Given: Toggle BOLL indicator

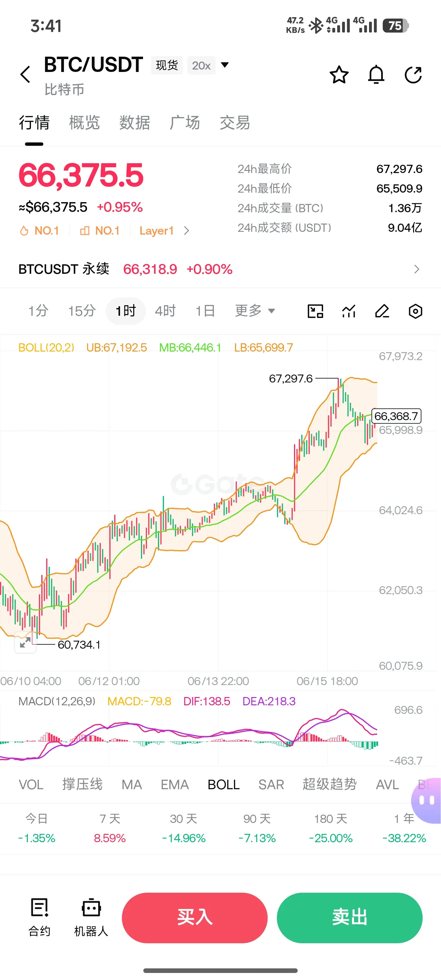Looking at the screenshot, I should click(223, 784).
